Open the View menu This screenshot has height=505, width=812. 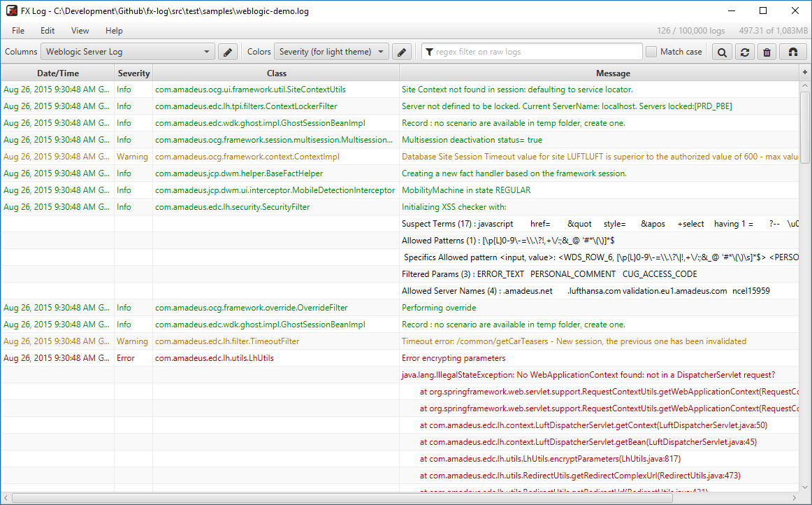tap(80, 31)
